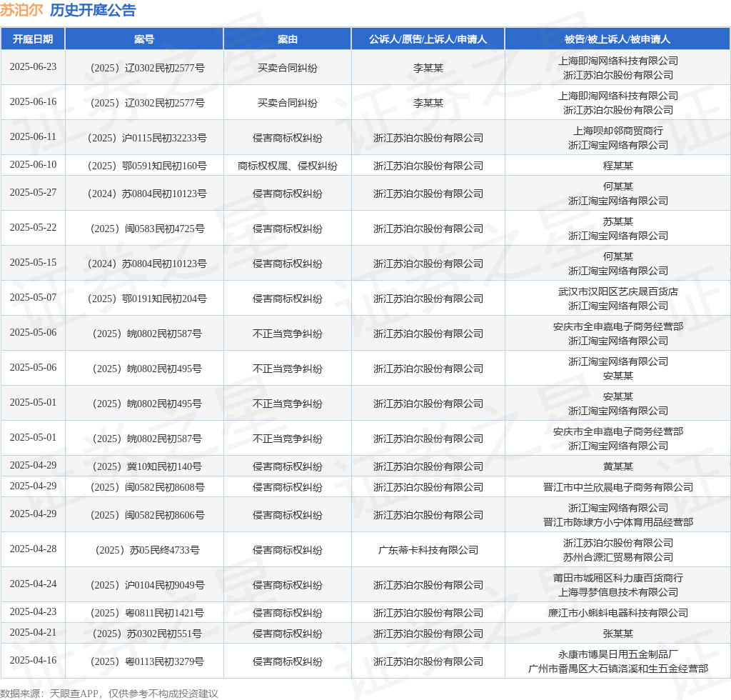Click the 公诉人/原告/上诉人/申请人 column header

point(428,39)
